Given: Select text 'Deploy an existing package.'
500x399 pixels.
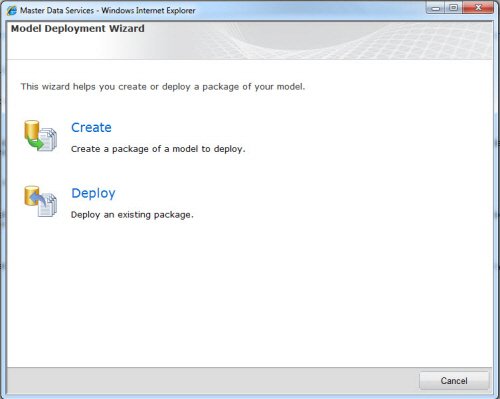Looking at the screenshot, I should tap(132, 215).
